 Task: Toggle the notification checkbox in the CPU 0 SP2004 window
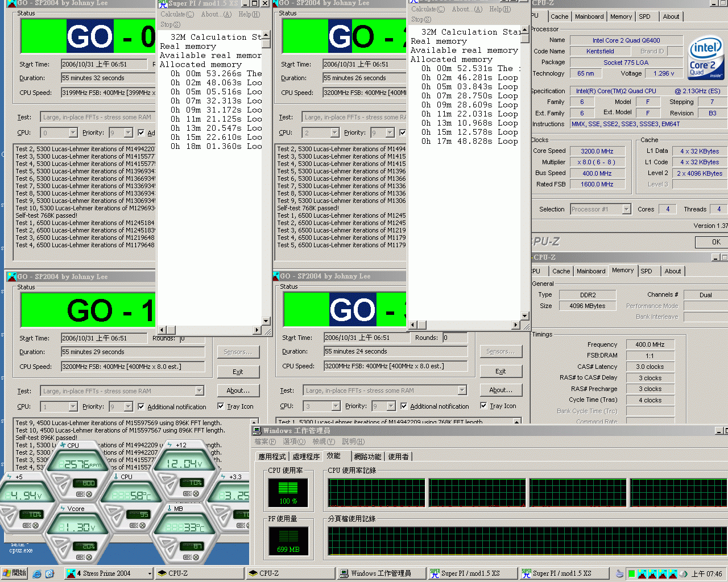(141, 132)
